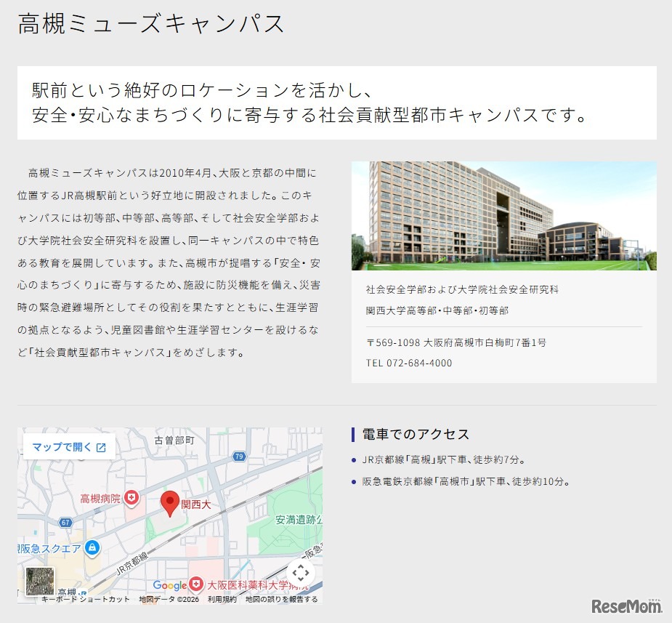The image size is (672, 623).
Task: Click the red location pin for 関西大
Action: point(170,504)
